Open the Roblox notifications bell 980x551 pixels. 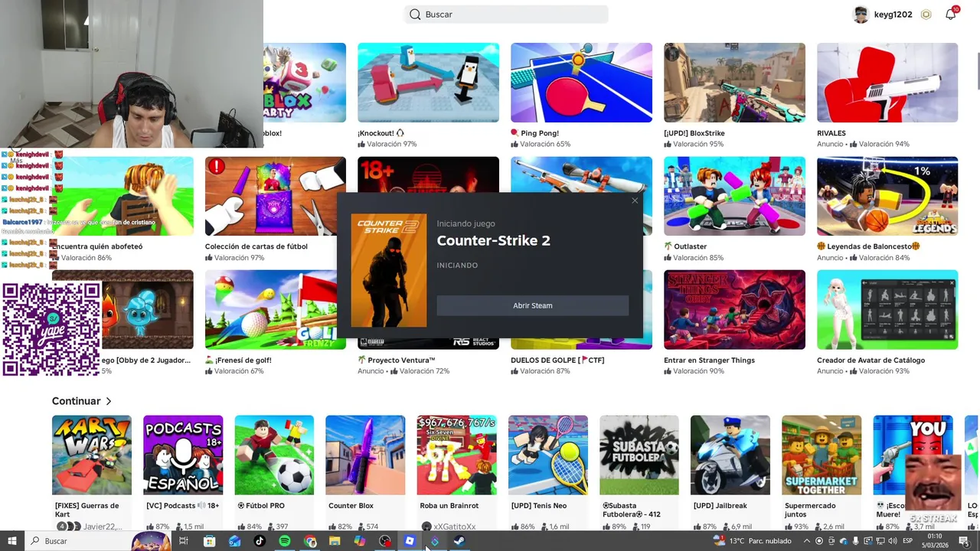coord(951,14)
